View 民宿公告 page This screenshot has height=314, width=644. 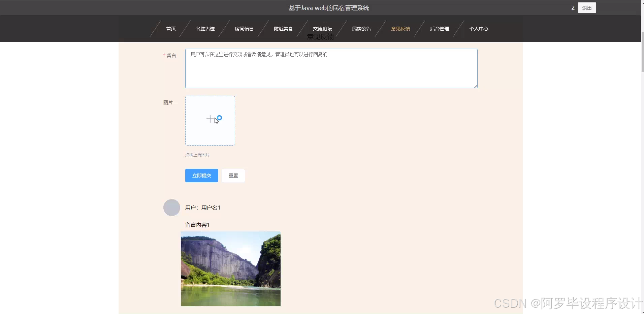click(361, 29)
